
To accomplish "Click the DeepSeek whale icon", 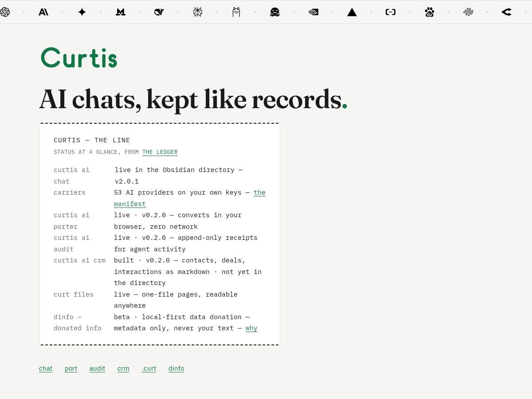I will pos(159,12).
